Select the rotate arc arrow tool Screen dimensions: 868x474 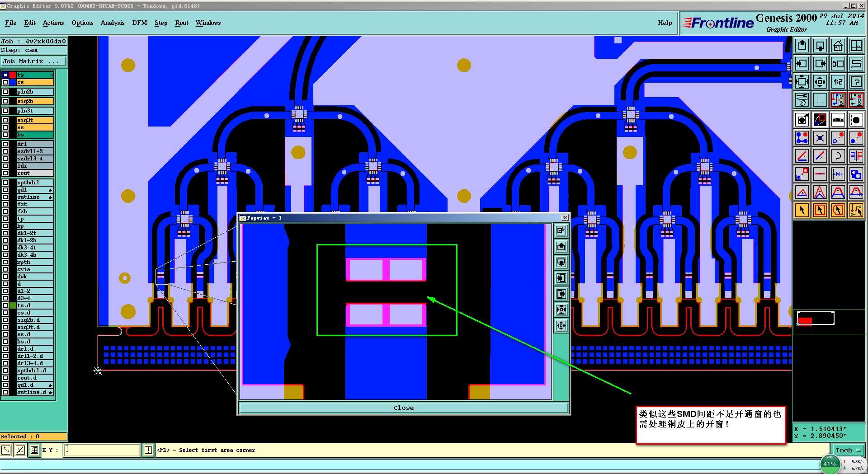tap(838, 156)
